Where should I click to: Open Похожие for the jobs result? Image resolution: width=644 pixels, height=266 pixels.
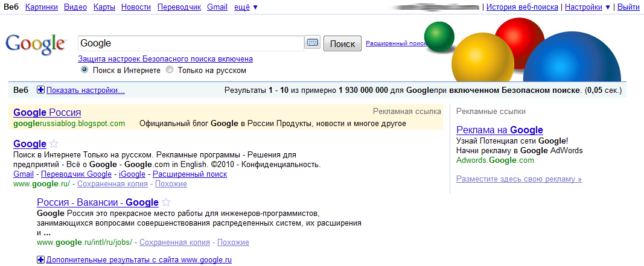(234, 242)
